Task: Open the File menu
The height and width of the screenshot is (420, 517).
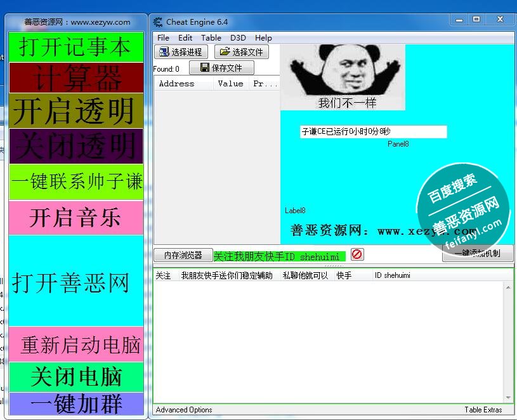Action: click(163, 37)
